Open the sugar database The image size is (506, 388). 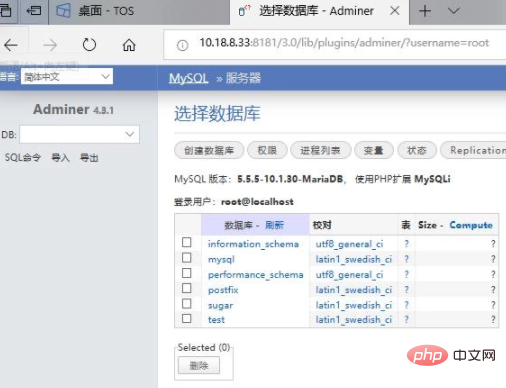(x=220, y=305)
